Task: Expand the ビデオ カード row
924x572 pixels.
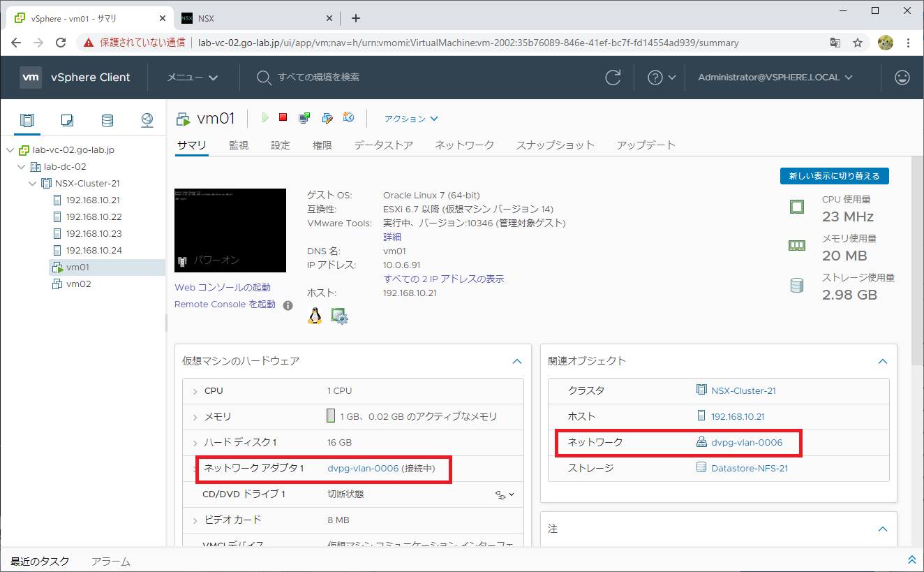Action: [x=195, y=520]
